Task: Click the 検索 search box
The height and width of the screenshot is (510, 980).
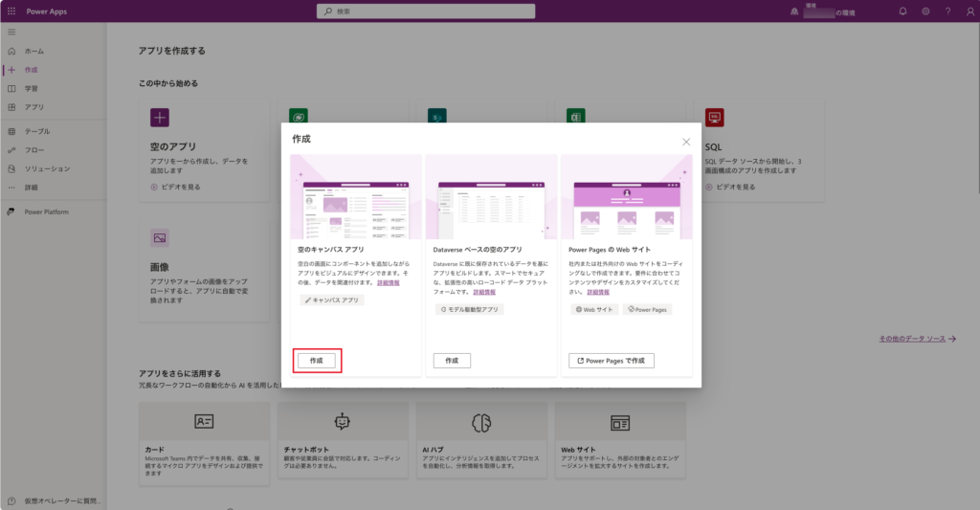Action: (x=489, y=11)
